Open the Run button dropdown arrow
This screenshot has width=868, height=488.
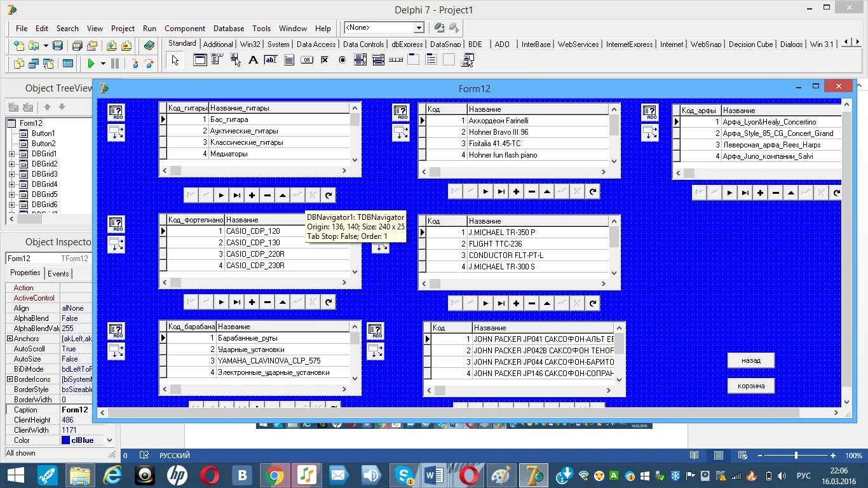(102, 64)
